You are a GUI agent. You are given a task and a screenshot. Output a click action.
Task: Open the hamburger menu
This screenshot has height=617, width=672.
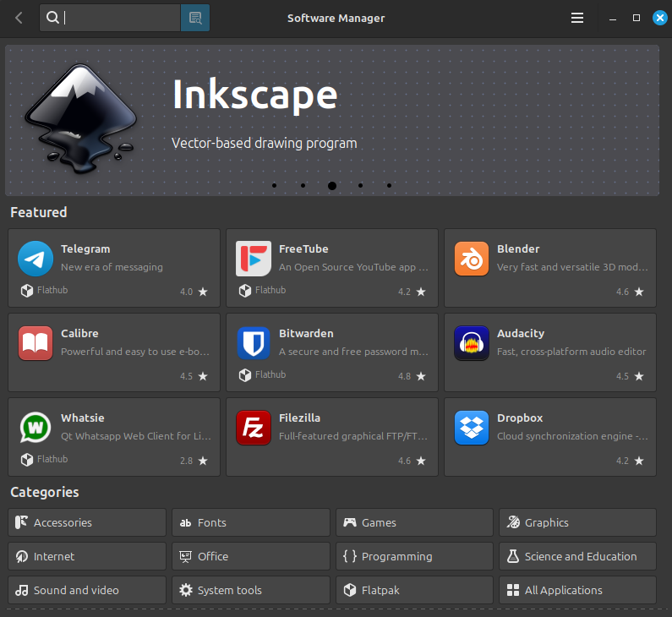pos(577,18)
